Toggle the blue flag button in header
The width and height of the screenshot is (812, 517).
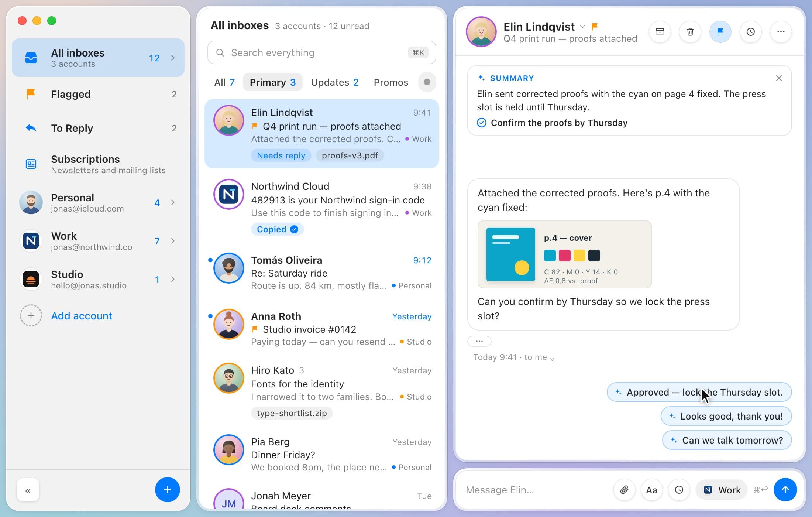tap(720, 32)
